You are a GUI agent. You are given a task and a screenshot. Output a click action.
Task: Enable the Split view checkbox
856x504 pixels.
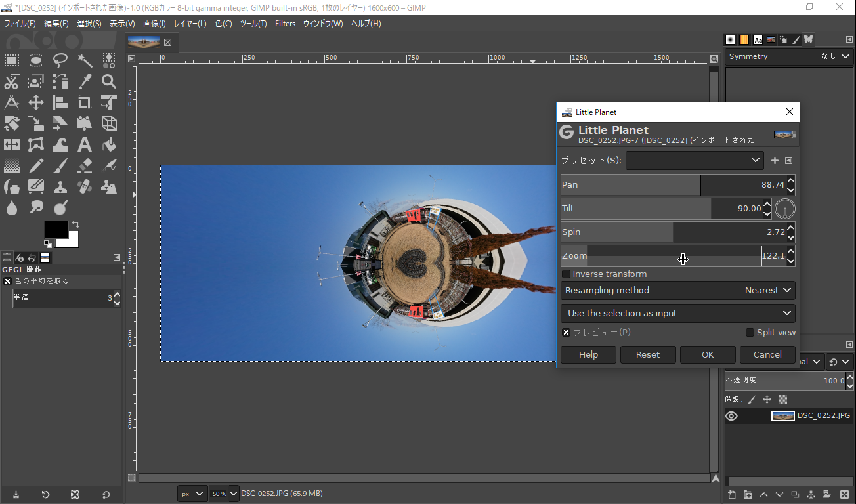(x=750, y=332)
